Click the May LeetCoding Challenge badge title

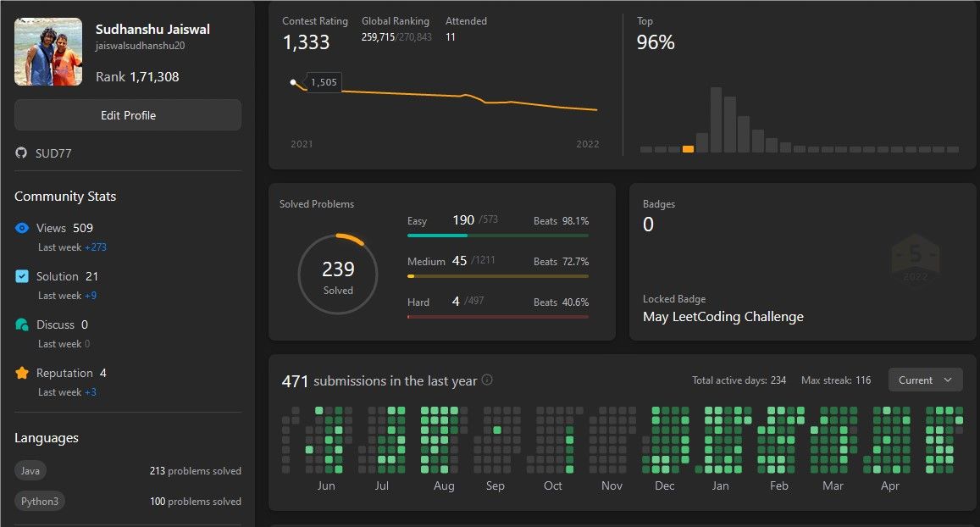coord(723,316)
